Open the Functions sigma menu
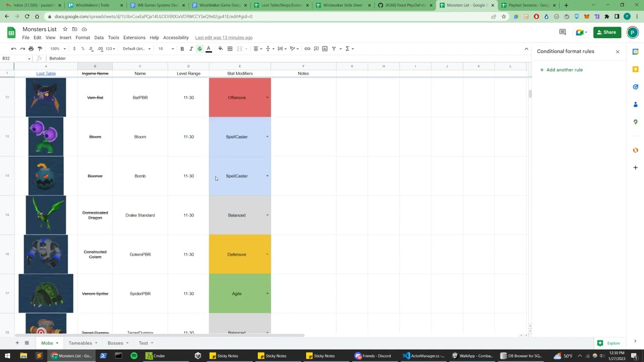This screenshot has width=644, height=362. point(349,49)
